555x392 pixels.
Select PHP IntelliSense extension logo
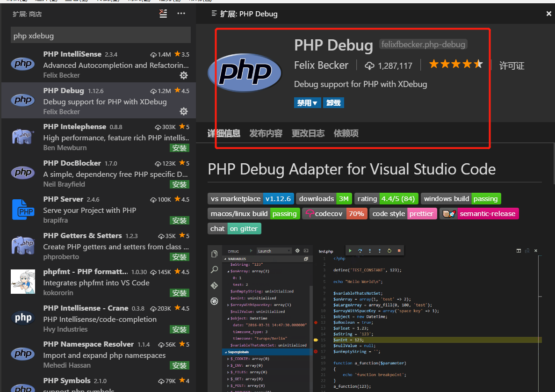point(23,64)
